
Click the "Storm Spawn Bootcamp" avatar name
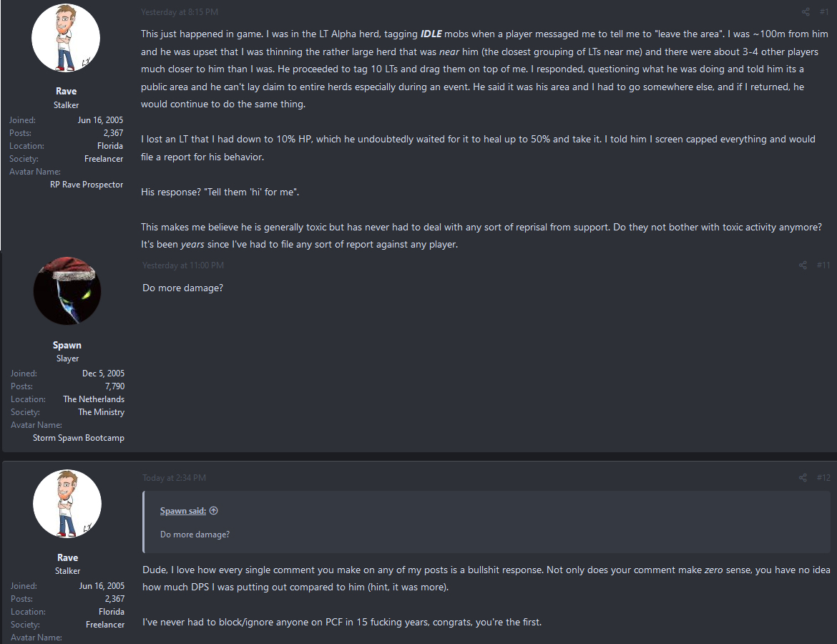[x=79, y=438]
